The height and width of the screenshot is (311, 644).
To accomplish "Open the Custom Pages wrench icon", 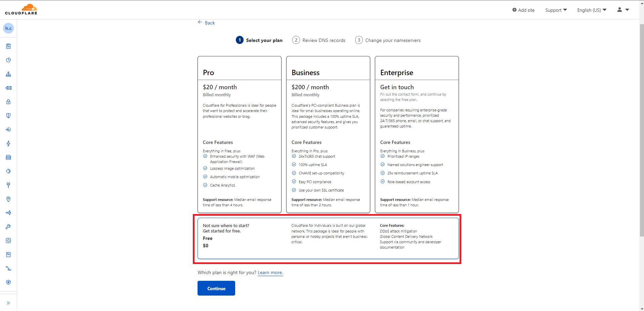I will 8,227.
